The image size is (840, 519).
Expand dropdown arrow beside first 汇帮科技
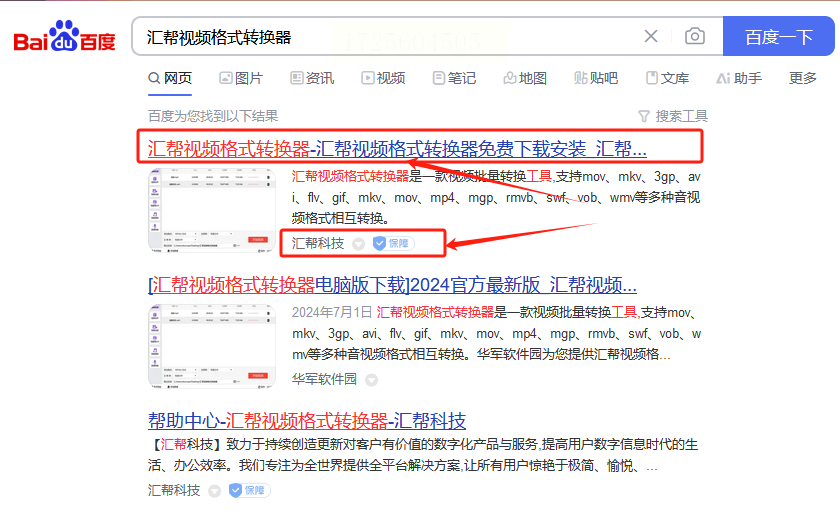coord(358,244)
